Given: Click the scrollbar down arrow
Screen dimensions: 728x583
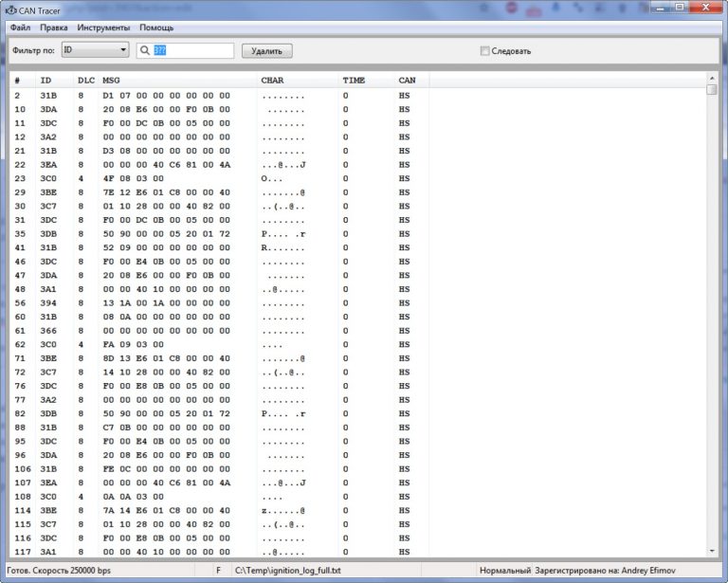Looking at the screenshot, I should [x=712, y=551].
